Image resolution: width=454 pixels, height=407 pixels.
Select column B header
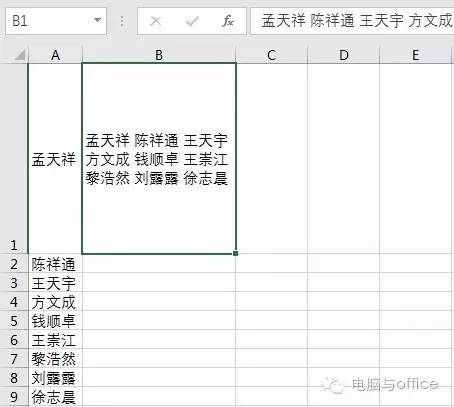[159, 55]
